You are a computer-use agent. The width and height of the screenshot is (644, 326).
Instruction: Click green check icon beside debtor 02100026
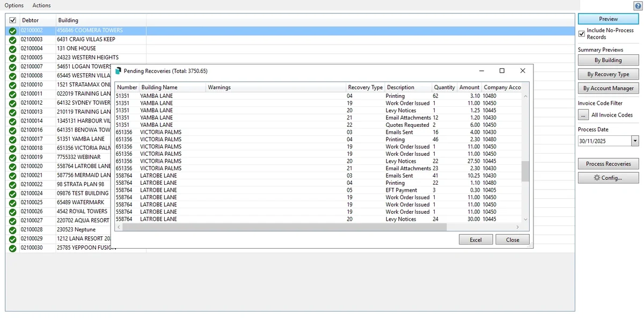click(x=12, y=212)
